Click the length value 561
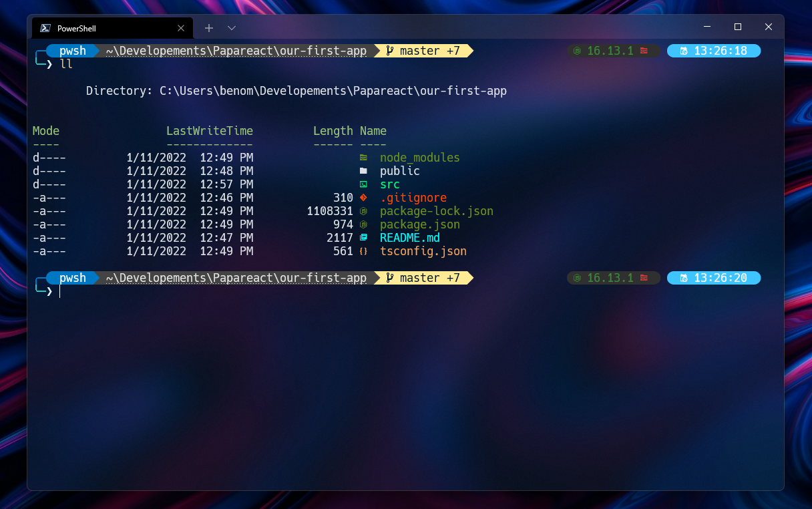The width and height of the screenshot is (812, 509). (x=343, y=251)
